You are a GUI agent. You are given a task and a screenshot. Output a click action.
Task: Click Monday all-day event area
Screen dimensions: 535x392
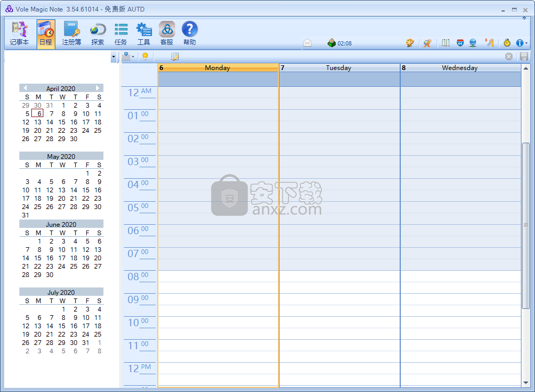218,79
